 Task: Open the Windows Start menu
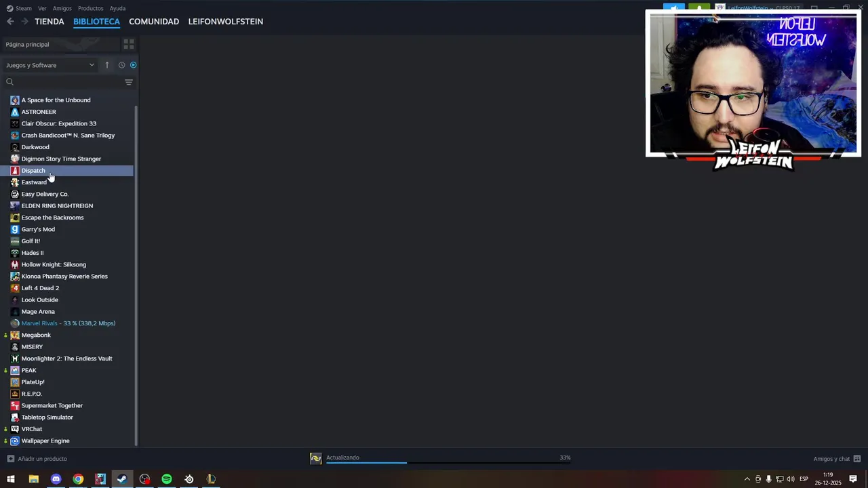(x=11, y=479)
